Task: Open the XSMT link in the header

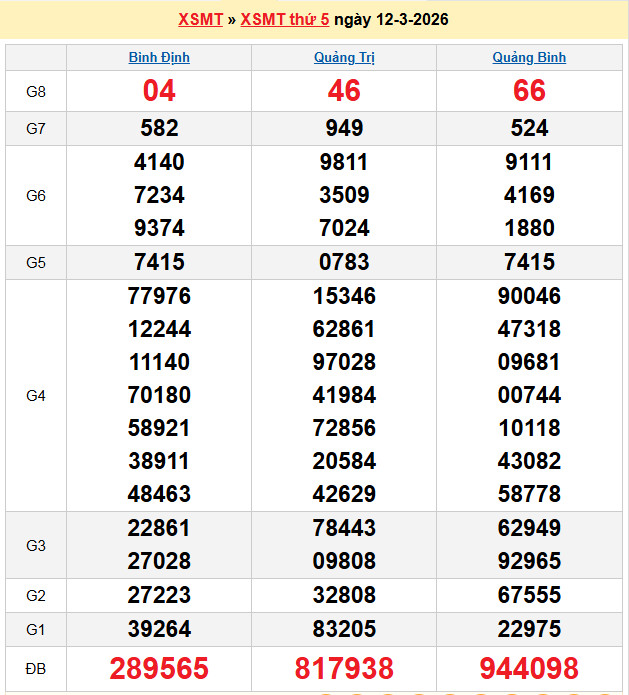Action: pyautogui.click(x=200, y=20)
